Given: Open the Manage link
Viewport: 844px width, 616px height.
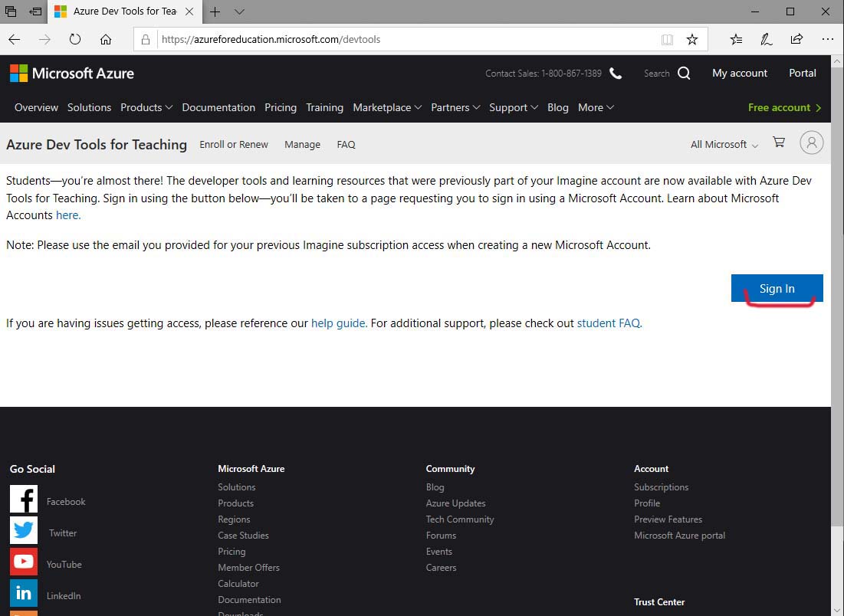Looking at the screenshot, I should tap(303, 145).
